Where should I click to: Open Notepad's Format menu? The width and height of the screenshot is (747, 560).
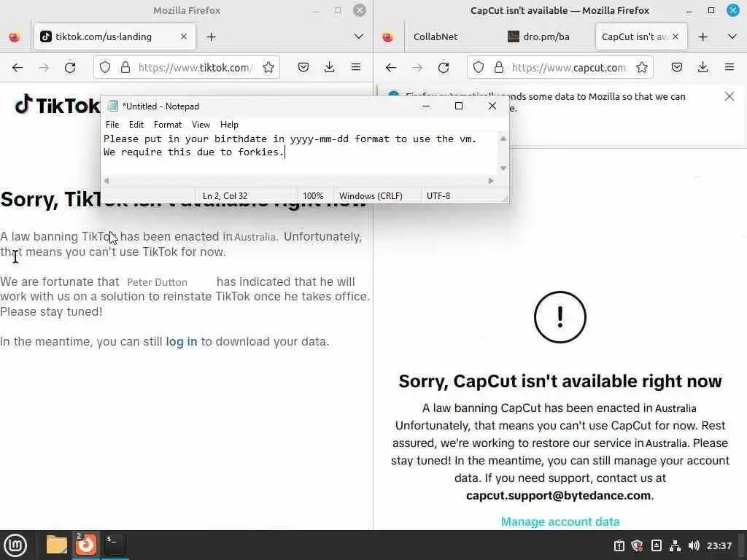[x=168, y=125]
